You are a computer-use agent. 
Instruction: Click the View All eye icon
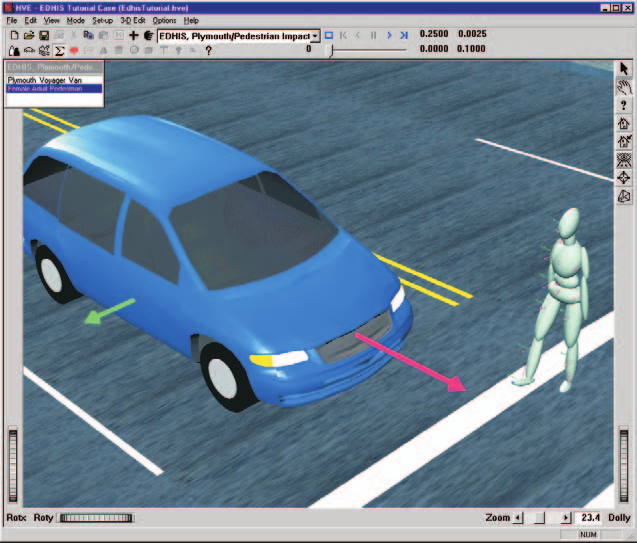click(624, 160)
